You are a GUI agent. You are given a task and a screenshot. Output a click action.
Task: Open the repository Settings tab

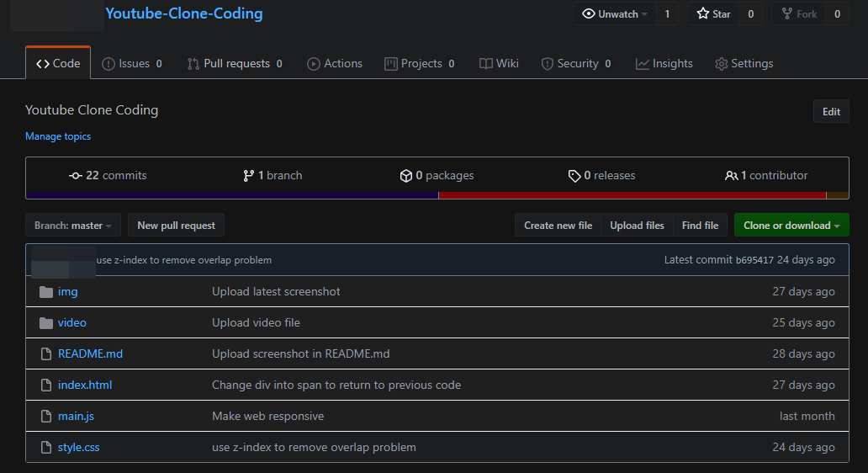point(744,64)
